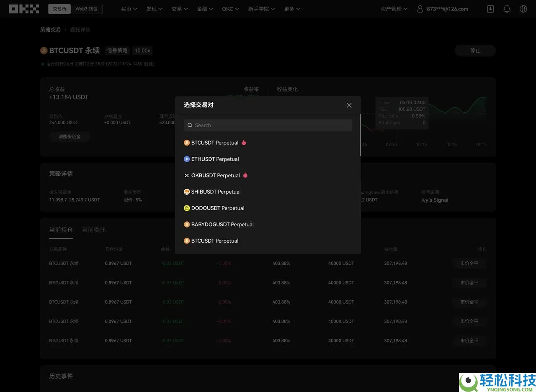Click the flame icon beside OKBUSDT
536x392 pixels.
(245, 175)
